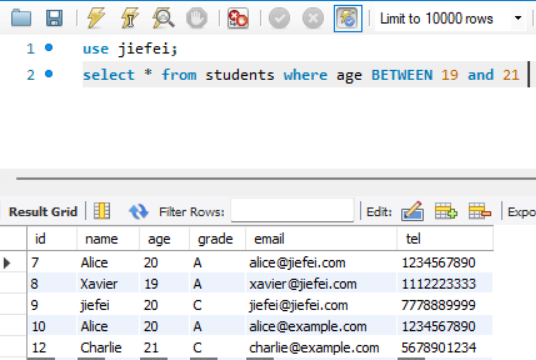Image resolution: width=536 pixels, height=360 pixels.
Task: Select id cell 12
Action: pyautogui.click(x=52, y=348)
